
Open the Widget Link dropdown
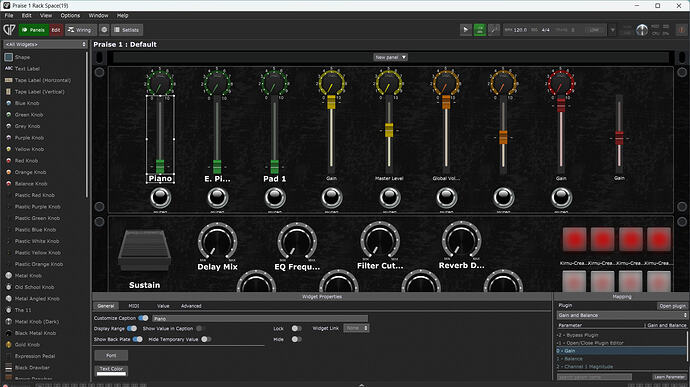356,328
